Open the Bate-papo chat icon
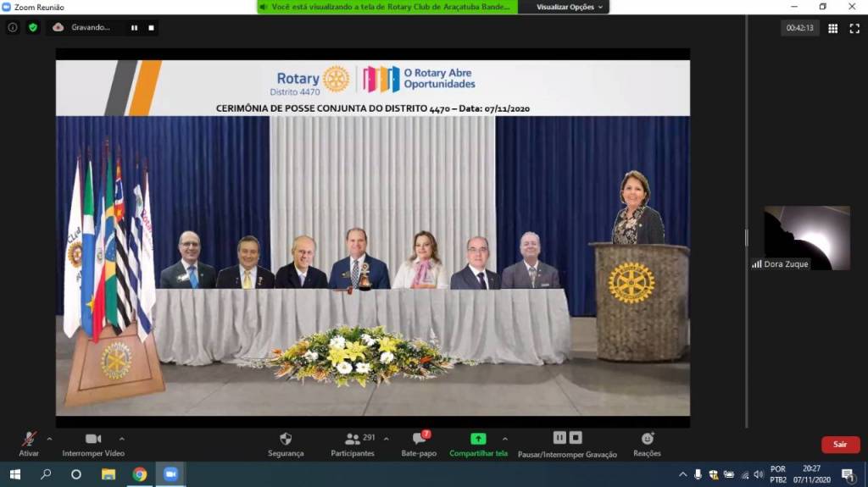The image size is (868, 487). (419, 439)
